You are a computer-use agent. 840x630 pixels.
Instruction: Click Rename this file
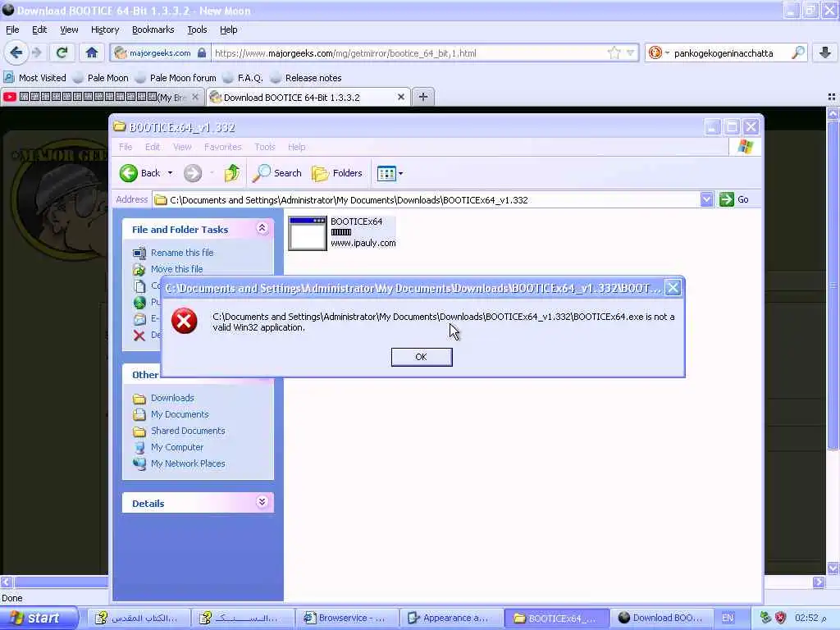tap(182, 253)
